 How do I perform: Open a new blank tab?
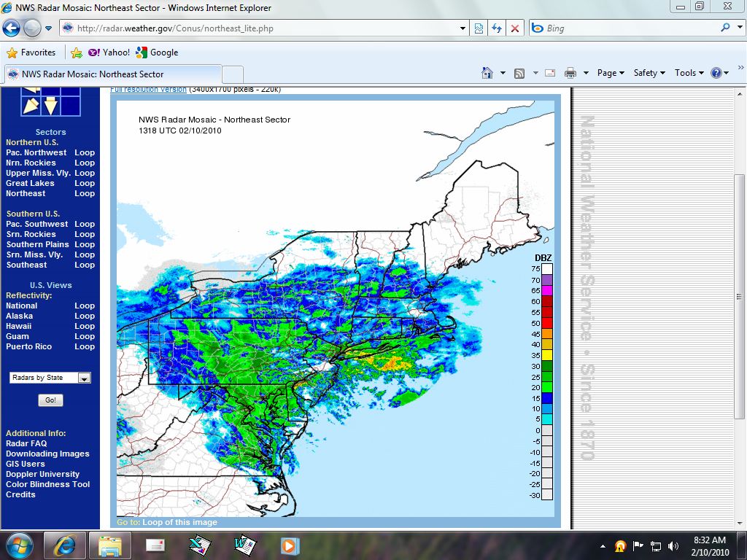(233, 75)
